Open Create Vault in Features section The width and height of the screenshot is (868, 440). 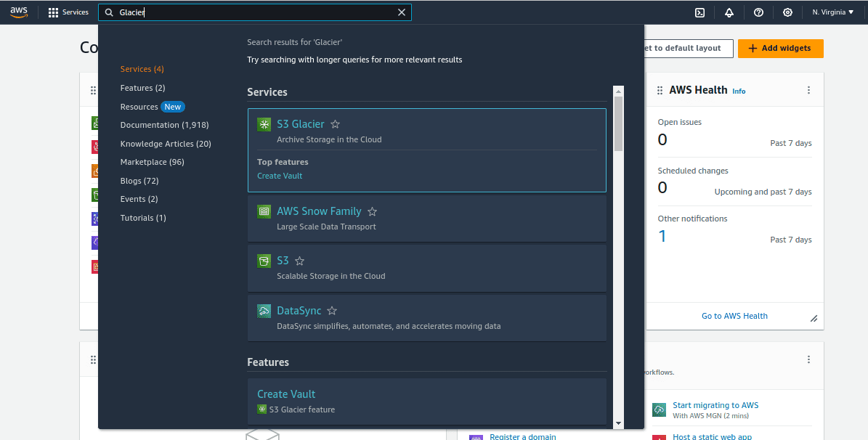286,394
